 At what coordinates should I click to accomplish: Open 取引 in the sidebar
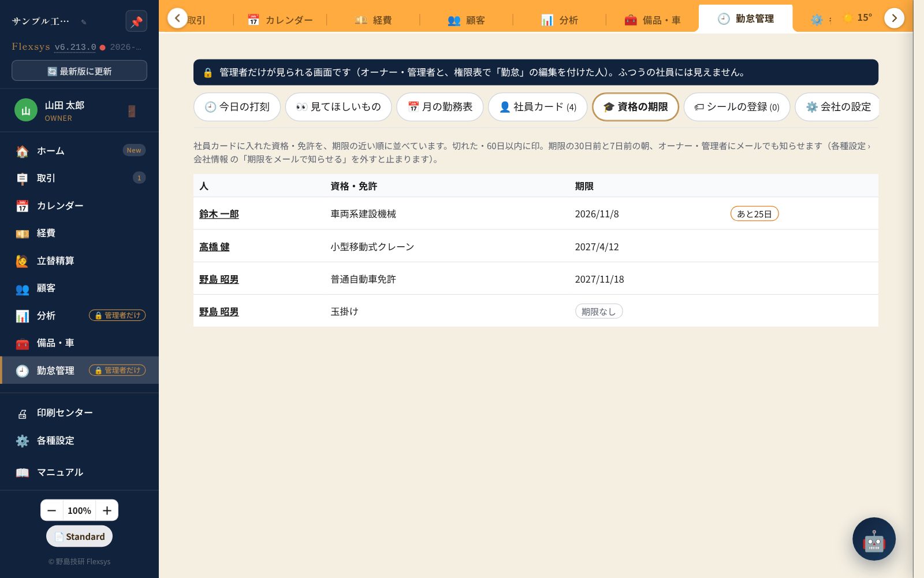pyautogui.click(x=79, y=178)
